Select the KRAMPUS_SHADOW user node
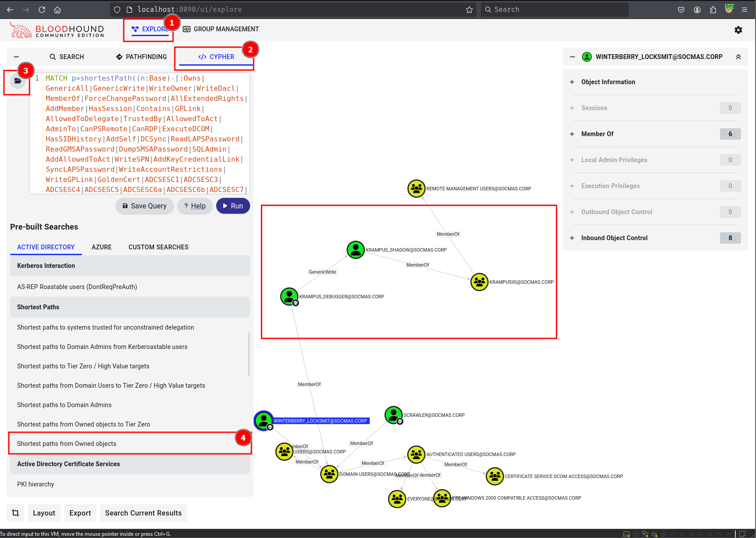Viewport: 756px width, 538px height. pos(355,250)
